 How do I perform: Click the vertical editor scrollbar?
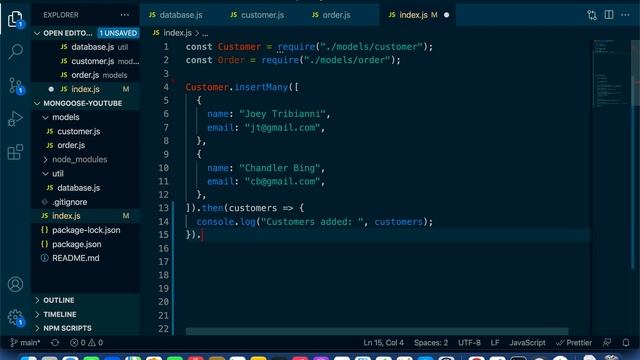[635, 73]
